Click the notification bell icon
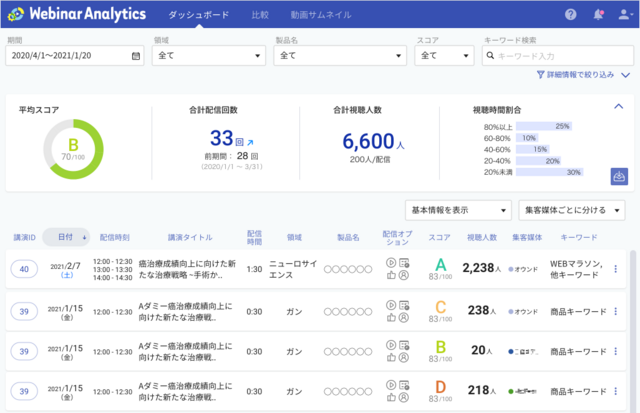The image size is (640, 413). click(x=598, y=15)
